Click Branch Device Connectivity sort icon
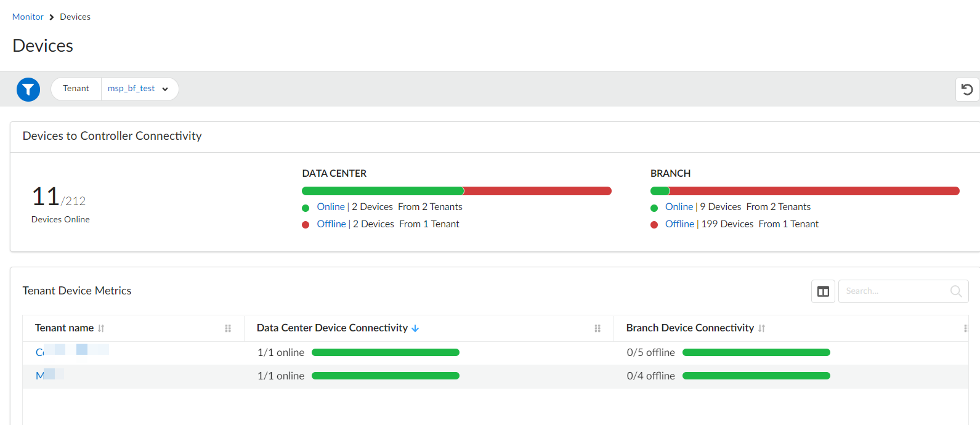The width and height of the screenshot is (980, 425). 762,328
